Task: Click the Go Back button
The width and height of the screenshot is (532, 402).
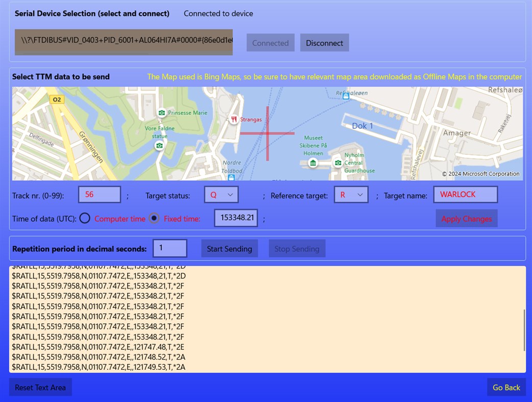Action: point(506,387)
